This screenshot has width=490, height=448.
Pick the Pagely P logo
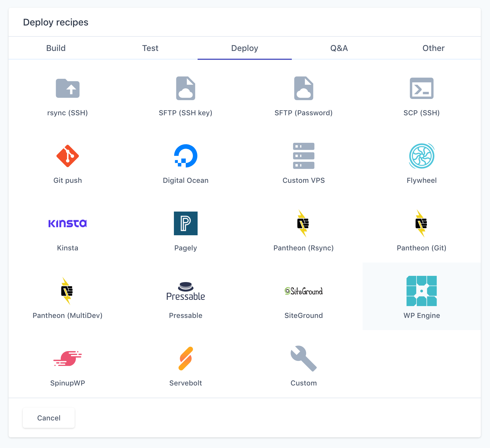point(186,223)
